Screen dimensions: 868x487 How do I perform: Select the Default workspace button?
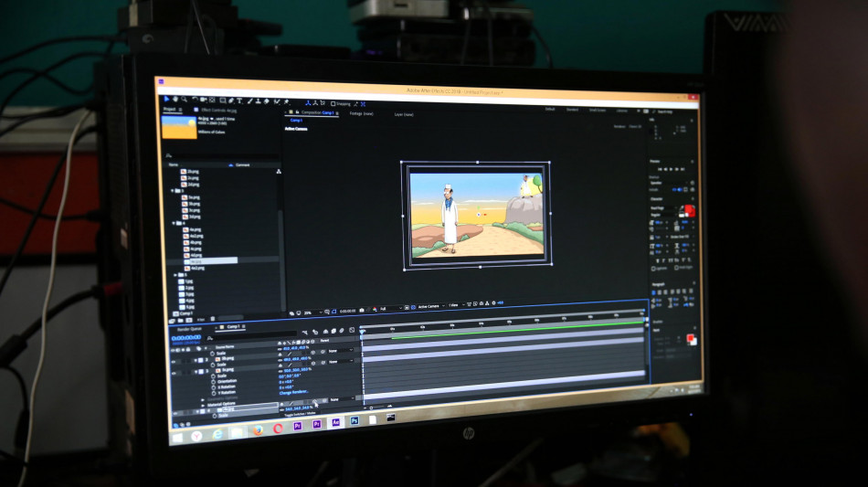point(550,109)
